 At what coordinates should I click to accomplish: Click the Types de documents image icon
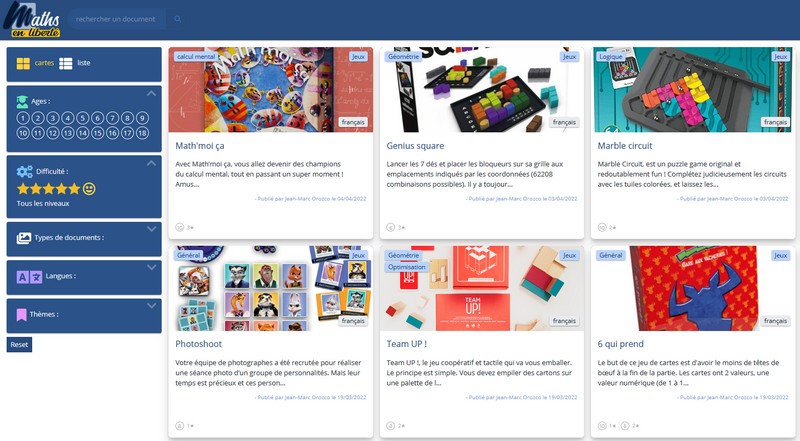click(x=23, y=238)
